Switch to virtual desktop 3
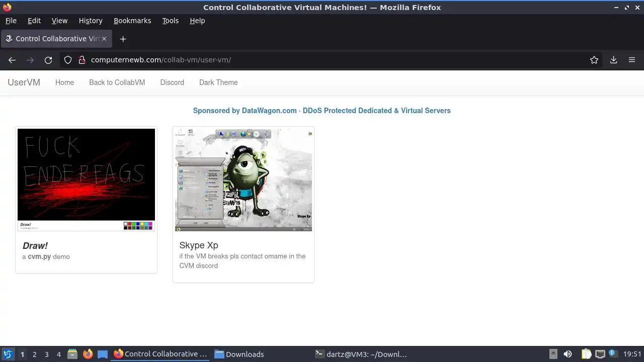 [x=46, y=354]
